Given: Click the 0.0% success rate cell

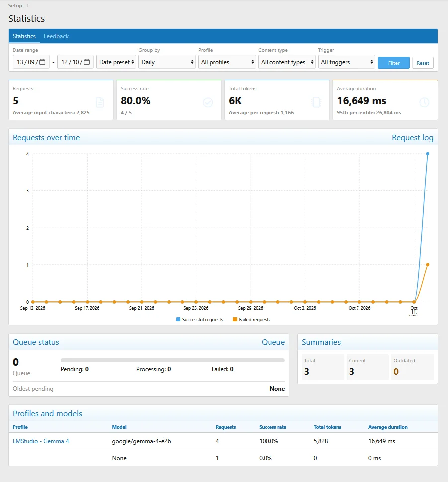Looking at the screenshot, I should 265,458.
